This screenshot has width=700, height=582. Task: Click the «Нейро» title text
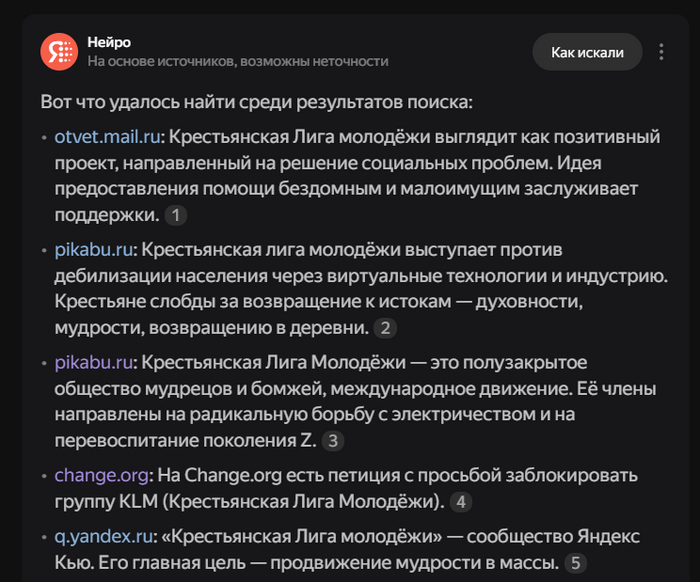(109, 42)
